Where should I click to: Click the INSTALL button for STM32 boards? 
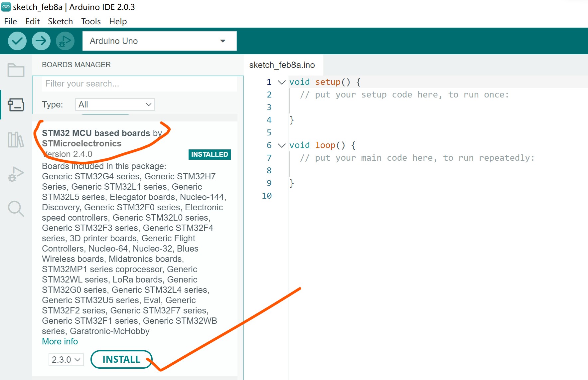click(121, 359)
